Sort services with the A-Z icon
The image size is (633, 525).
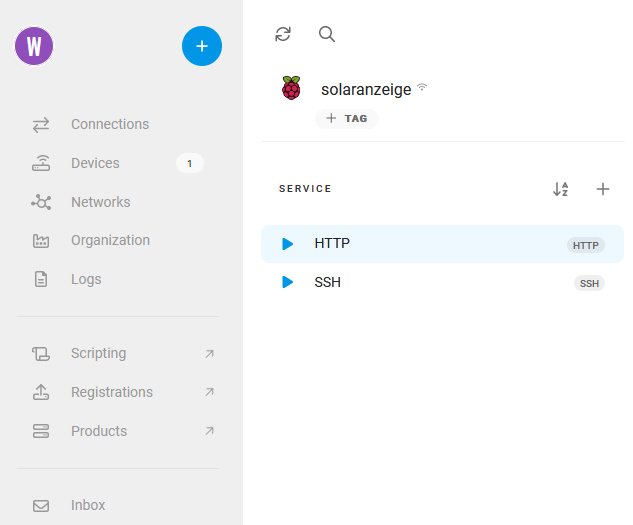(x=560, y=189)
